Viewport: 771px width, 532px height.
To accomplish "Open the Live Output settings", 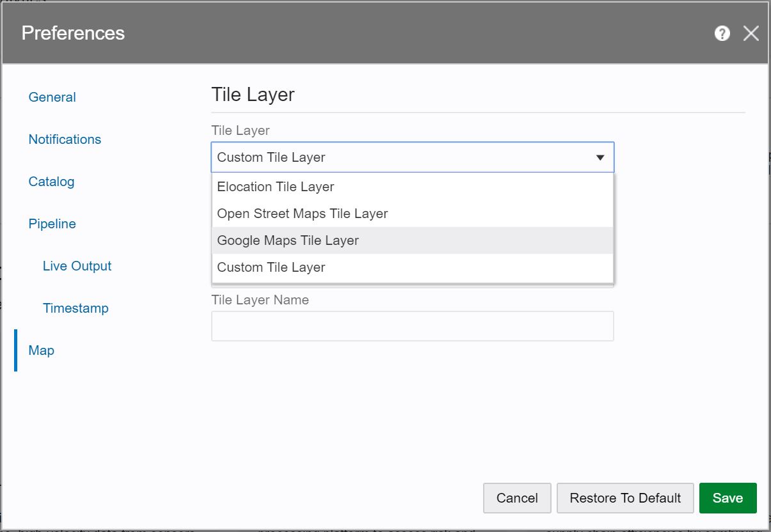I will pyautogui.click(x=77, y=266).
